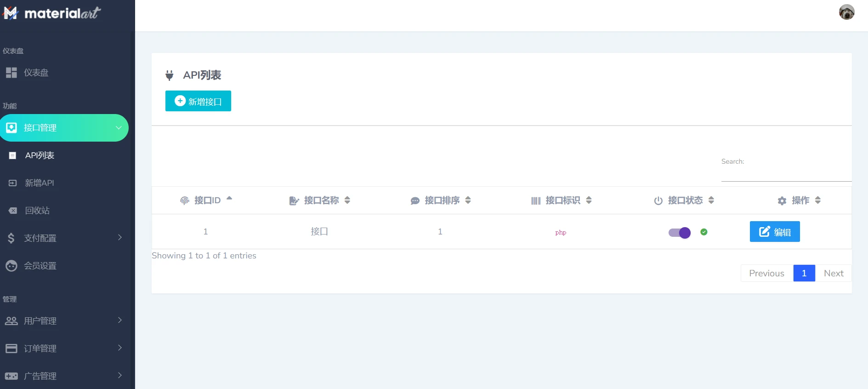Open the 新增API submenu item
This screenshot has width=868, height=389.
tap(40, 183)
